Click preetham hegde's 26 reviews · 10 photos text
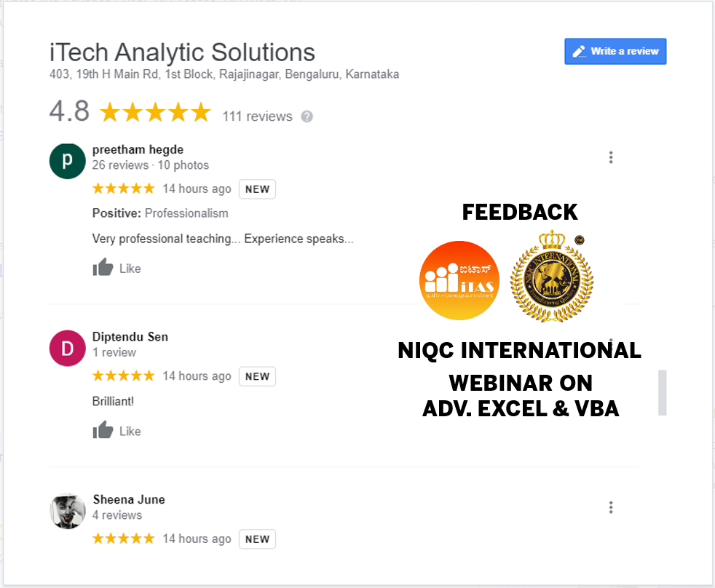 click(151, 165)
